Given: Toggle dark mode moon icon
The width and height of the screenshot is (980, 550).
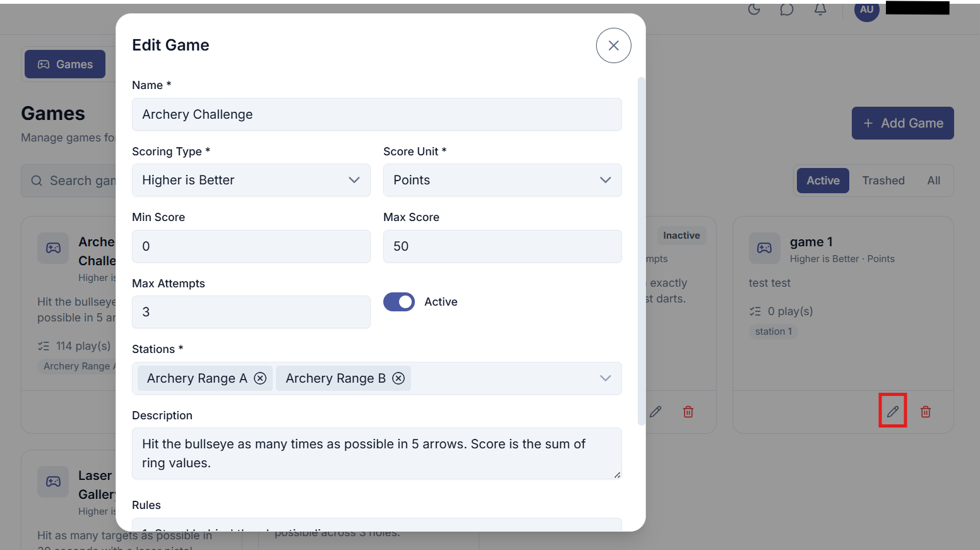Looking at the screenshot, I should tap(753, 9).
